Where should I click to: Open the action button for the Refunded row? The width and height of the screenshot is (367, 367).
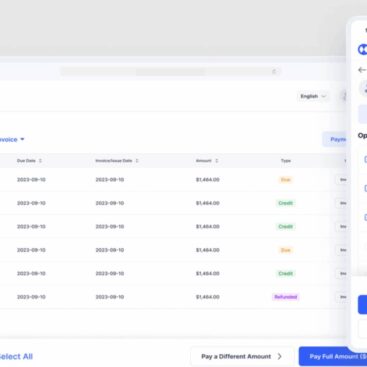343,297
